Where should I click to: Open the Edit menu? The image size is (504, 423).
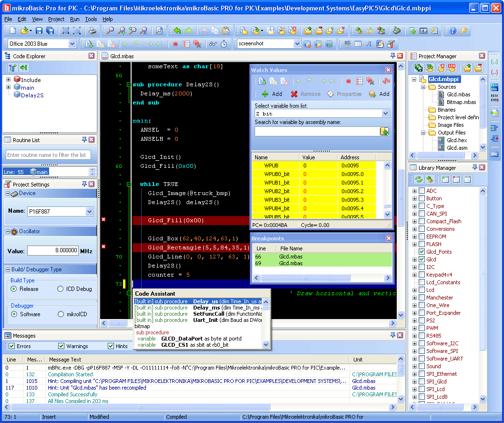(22, 19)
